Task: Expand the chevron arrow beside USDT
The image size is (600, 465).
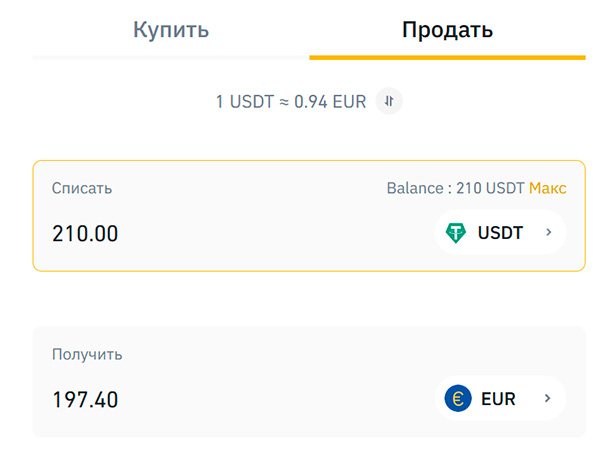Action: point(548,233)
